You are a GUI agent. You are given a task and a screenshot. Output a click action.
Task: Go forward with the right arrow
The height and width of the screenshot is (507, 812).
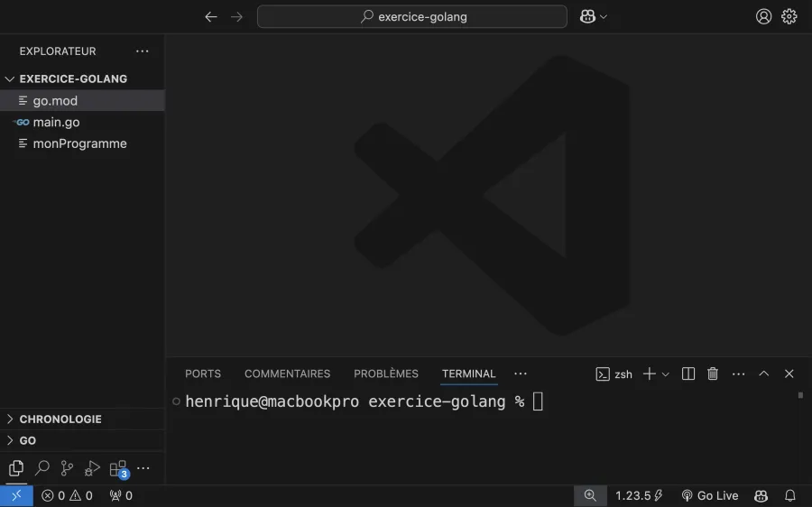236,17
